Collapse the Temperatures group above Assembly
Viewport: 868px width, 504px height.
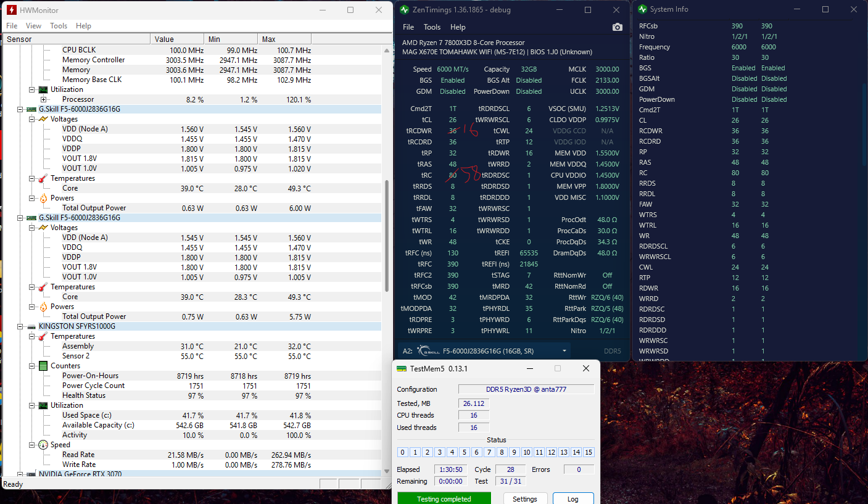pyautogui.click(x=32, y=336)
